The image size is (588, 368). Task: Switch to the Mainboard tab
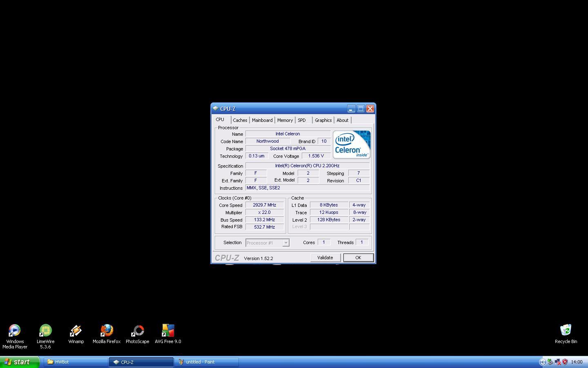tap(262, 120)
